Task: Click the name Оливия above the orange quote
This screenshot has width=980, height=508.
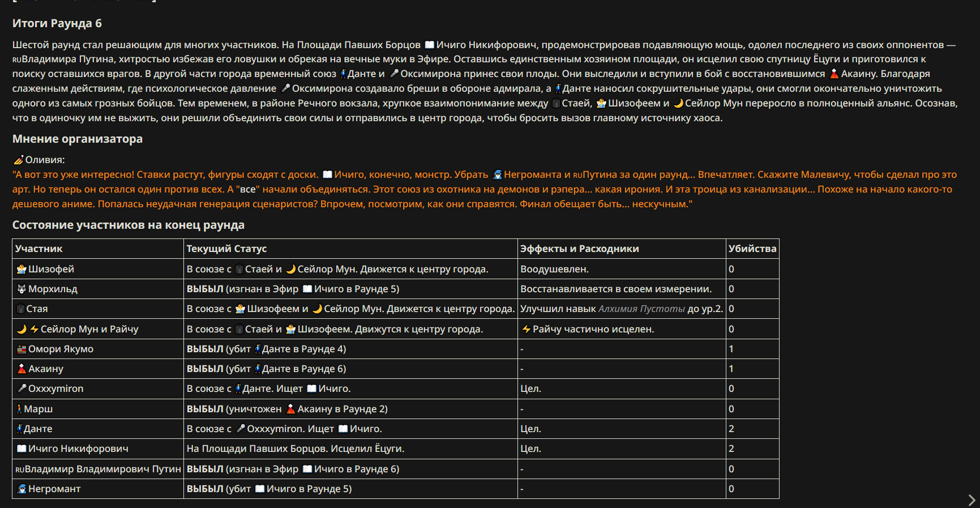Action: point(45,160)
